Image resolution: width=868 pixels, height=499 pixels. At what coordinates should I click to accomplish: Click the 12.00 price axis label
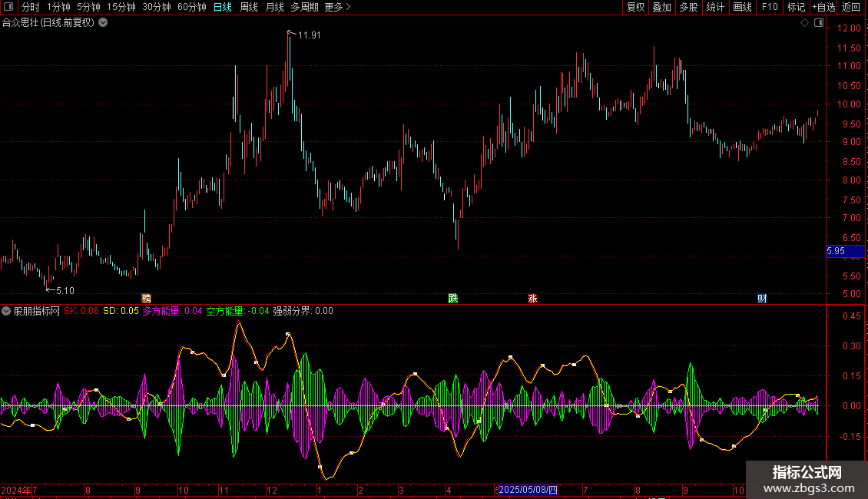click(849, 28)
